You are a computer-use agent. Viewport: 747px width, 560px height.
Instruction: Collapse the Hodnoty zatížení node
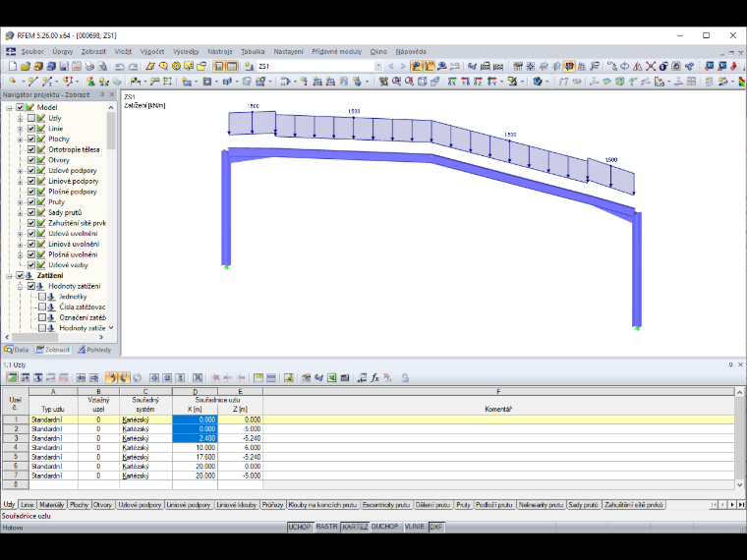tap(20, 286)
